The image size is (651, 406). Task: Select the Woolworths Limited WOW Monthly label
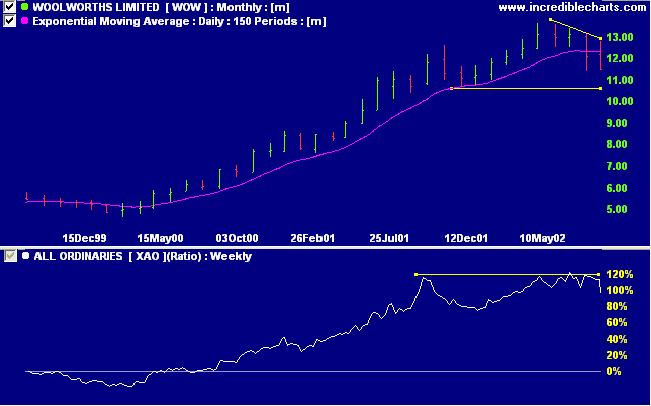161,7
